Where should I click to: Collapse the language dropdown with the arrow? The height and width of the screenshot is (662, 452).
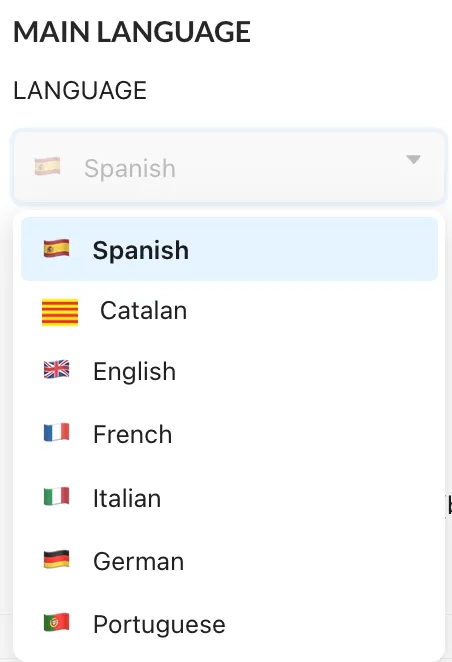[413, 160]
